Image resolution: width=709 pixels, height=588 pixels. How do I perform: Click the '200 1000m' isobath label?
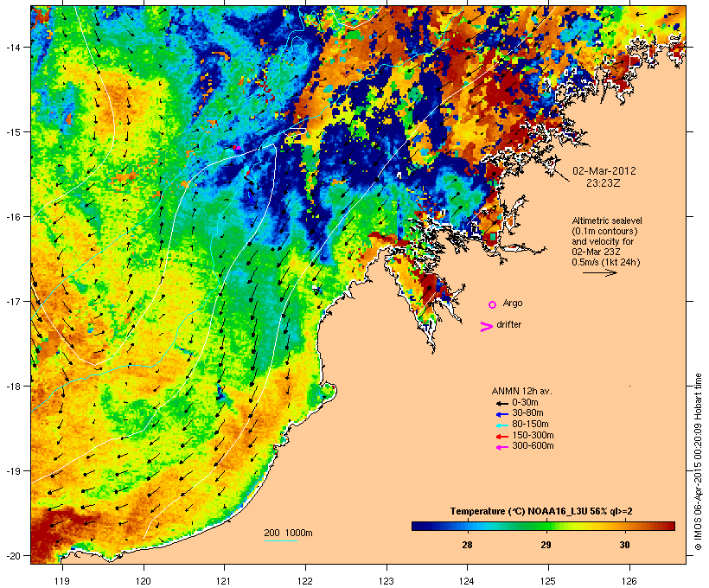point(288,533)
